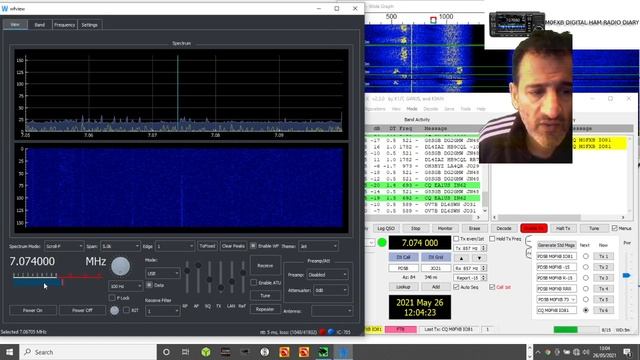Open the Mode USB dropdown
This screenshot has width=640, height=360.
click(x=162, y=273)
